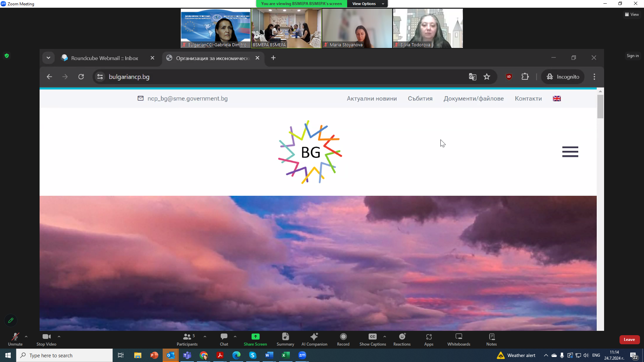
Task: Open the notification center icon
Action: [634, 356]
